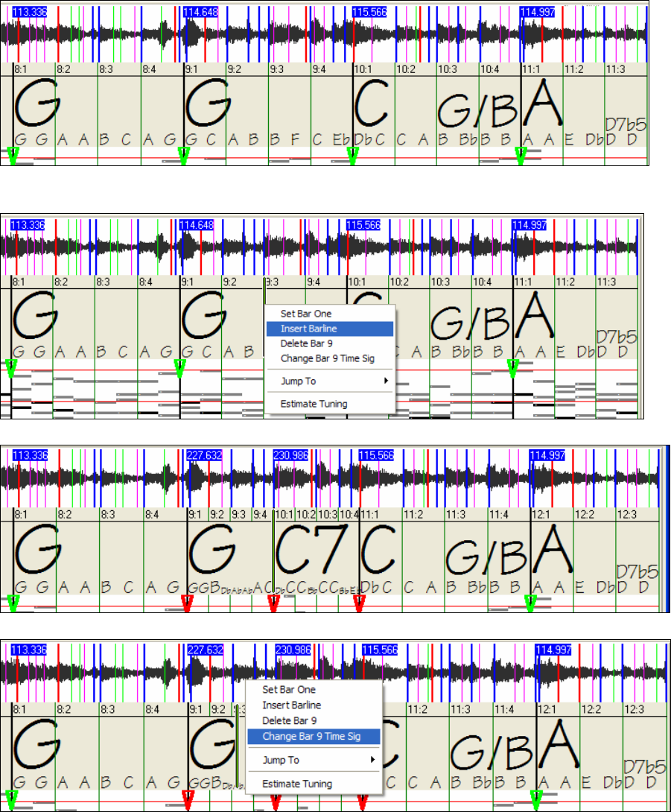
Task: Select highlighted Change Bar 9 Time Sig, lower menu
Action: (x=314, y=736)
